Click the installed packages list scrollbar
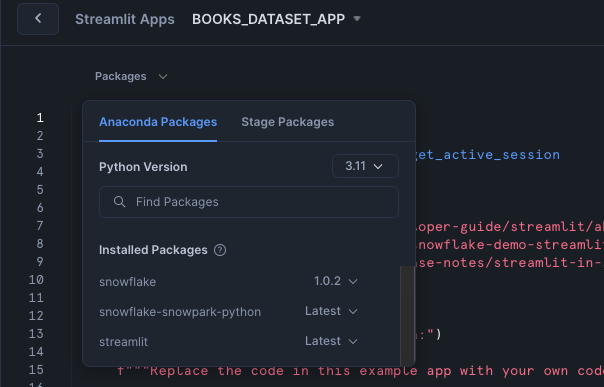Viewport: 604px width, 387px height. 407,315
